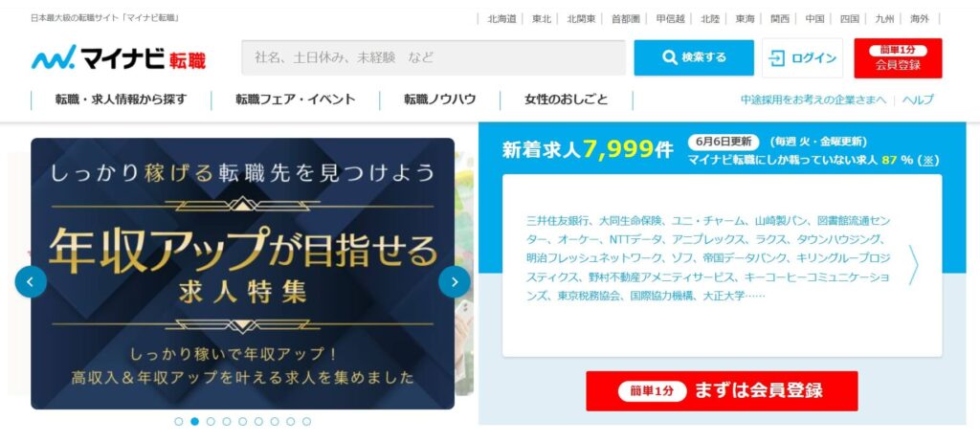Screen dimensions: 980x442
Task: Open the ログイン login button
Action: point(802,58)
